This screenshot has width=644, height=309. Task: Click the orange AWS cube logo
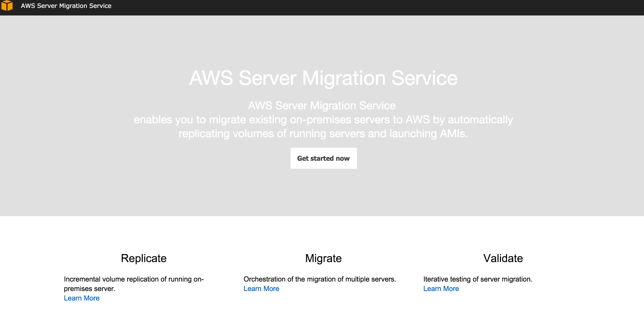pos(7,5)
